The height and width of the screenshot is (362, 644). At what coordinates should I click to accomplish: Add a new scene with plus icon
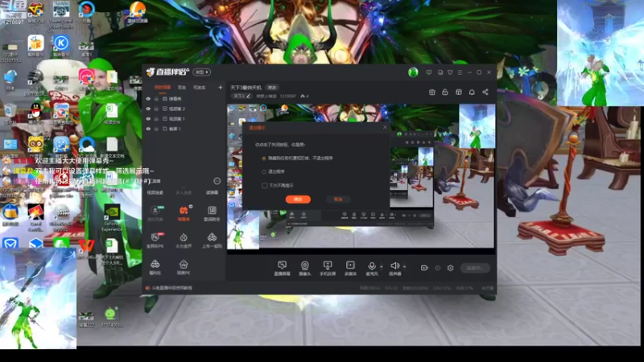[220, 88]
